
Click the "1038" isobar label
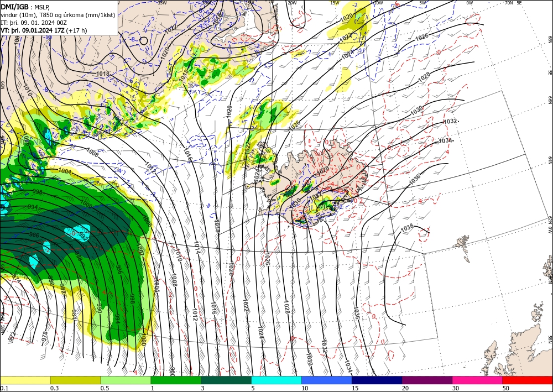click(407, 228)
